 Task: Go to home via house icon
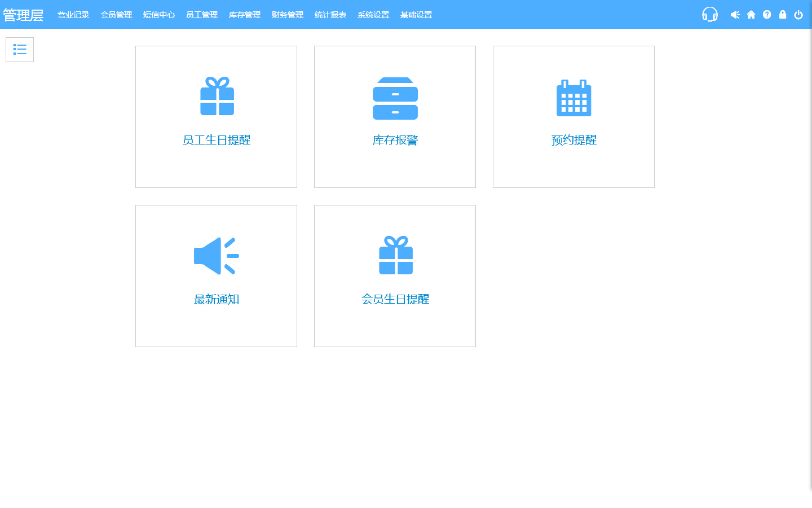point(751,15)
